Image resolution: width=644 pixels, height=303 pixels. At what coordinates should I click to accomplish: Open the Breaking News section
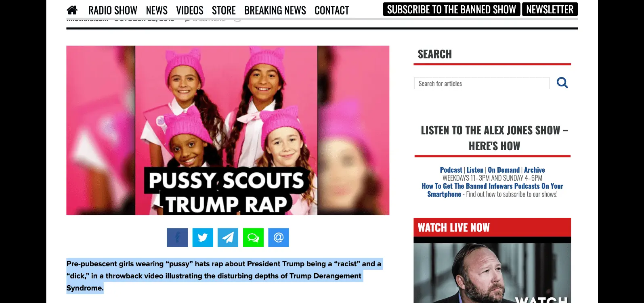(x=275, y=10)
